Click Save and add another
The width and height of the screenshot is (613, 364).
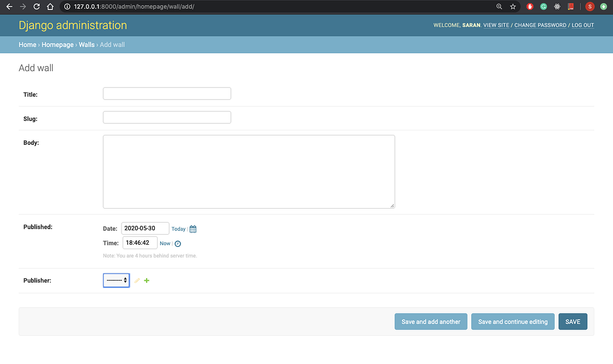430,321
